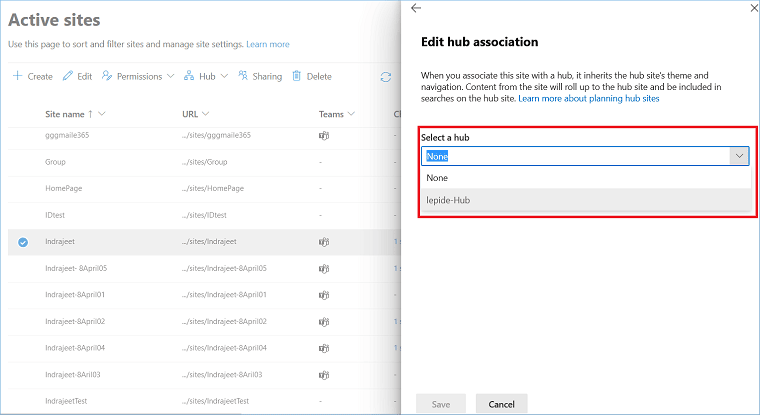Click the refresh icon in toolbar
Screen dimensions: 760x415
pyautogui.click(x=386, y=76)
